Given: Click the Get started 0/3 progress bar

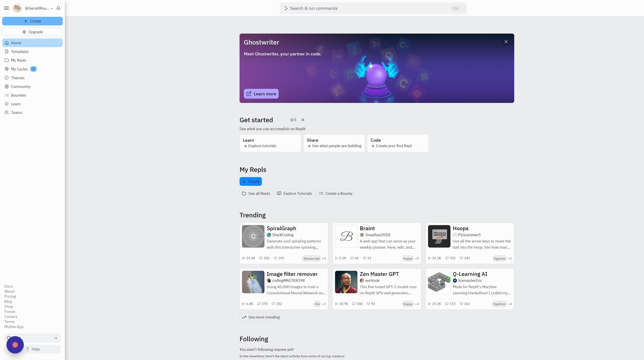Looking at the screenshot, I should tap(282, 120).
